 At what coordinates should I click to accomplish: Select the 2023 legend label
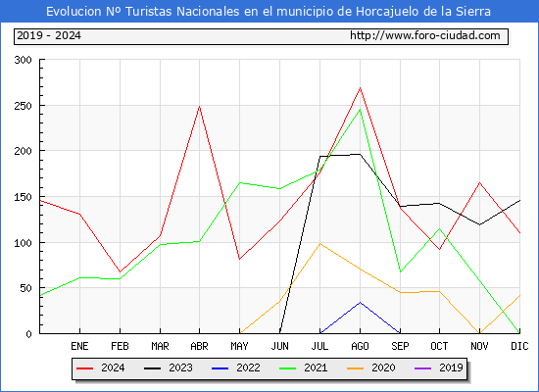(180, 367)
